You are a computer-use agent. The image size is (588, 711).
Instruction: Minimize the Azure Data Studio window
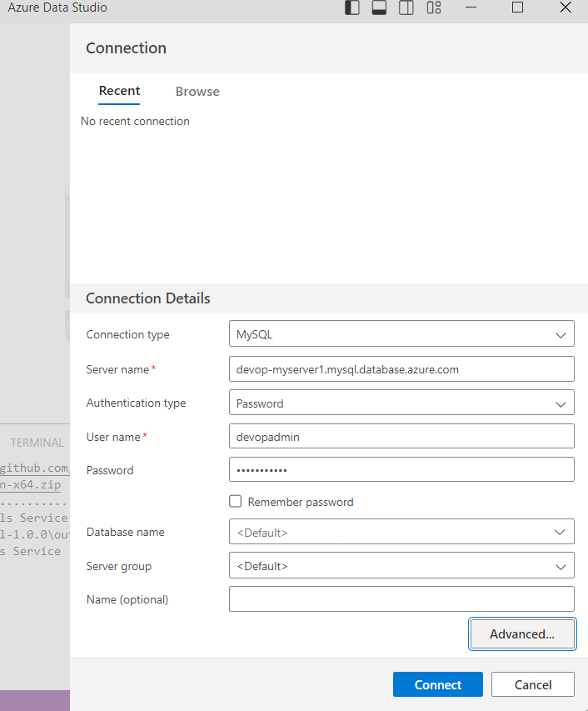tap(471, 8)
